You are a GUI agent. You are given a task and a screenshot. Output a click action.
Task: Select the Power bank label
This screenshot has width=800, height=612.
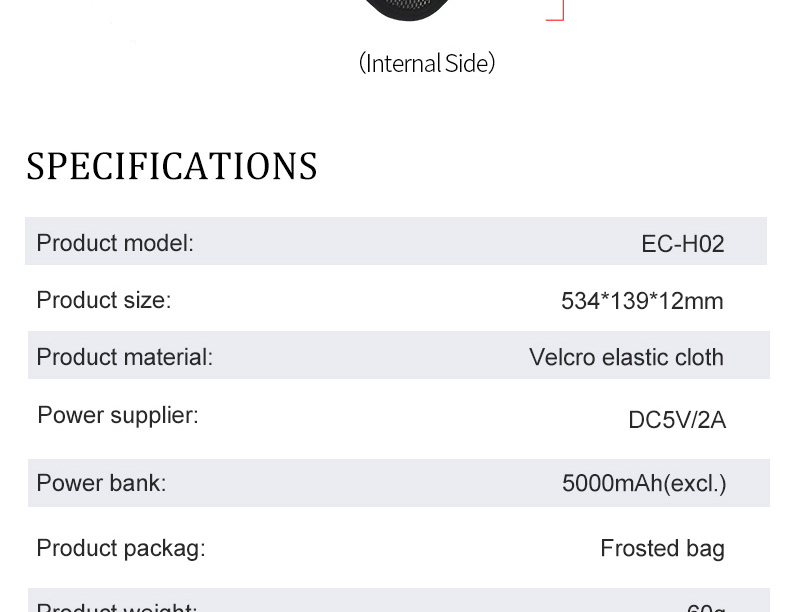click(x=102, y=483)
